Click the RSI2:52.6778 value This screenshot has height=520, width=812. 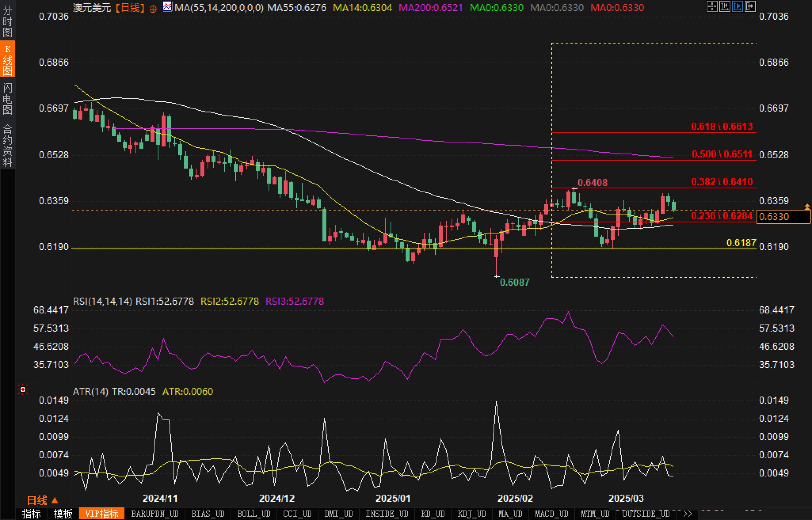point(230,301)
